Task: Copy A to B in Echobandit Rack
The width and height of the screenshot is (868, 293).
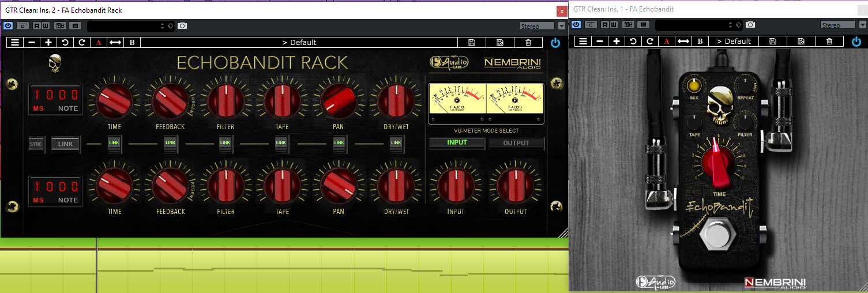Action: pos(115,42)
